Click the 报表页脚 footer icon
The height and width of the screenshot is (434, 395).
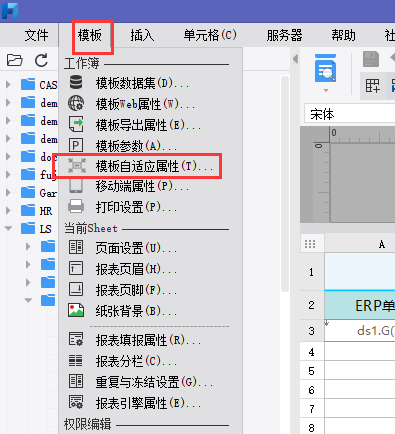pyautogui.click(x=76, y=289)
